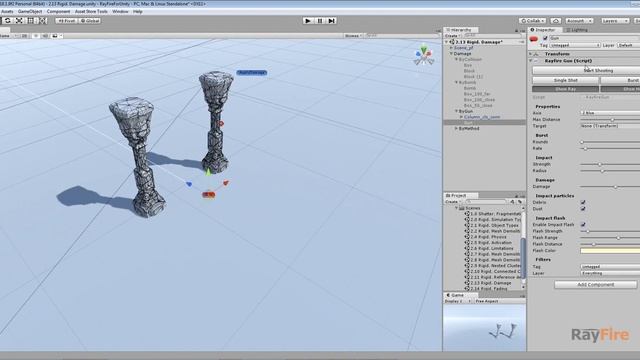Open the Asset Store Tools menu
This screenshot has width=640, height=360.
91,11
